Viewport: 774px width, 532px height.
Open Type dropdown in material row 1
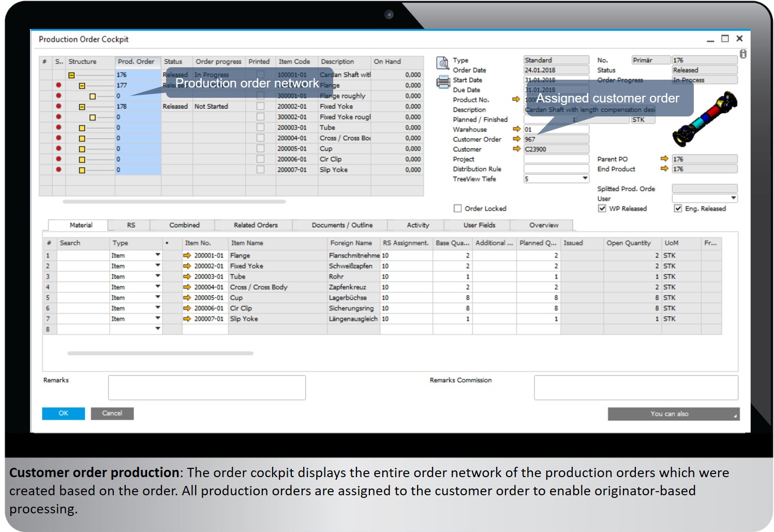[158, 255]
